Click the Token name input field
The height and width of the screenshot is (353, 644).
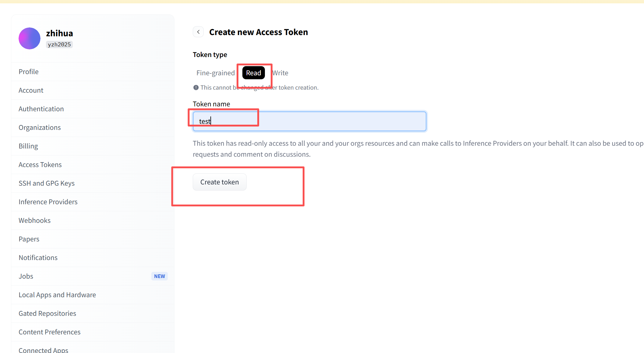click(x=309, y=121)
